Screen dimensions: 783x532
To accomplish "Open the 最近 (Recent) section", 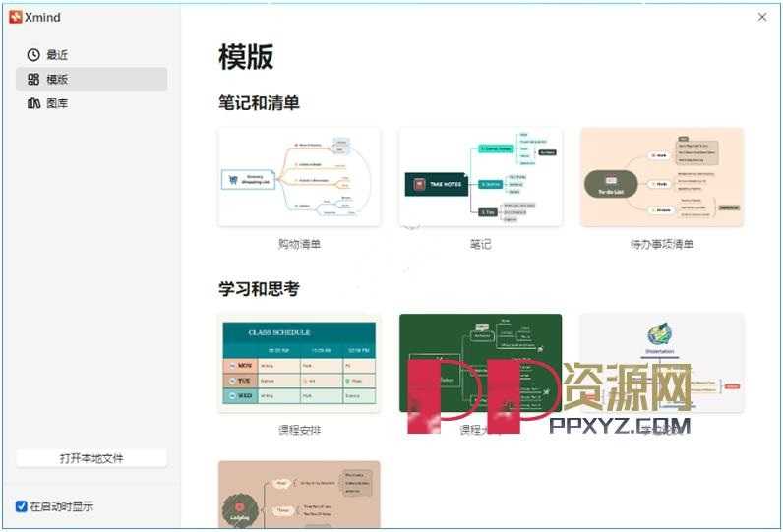I will coord(91,55).
